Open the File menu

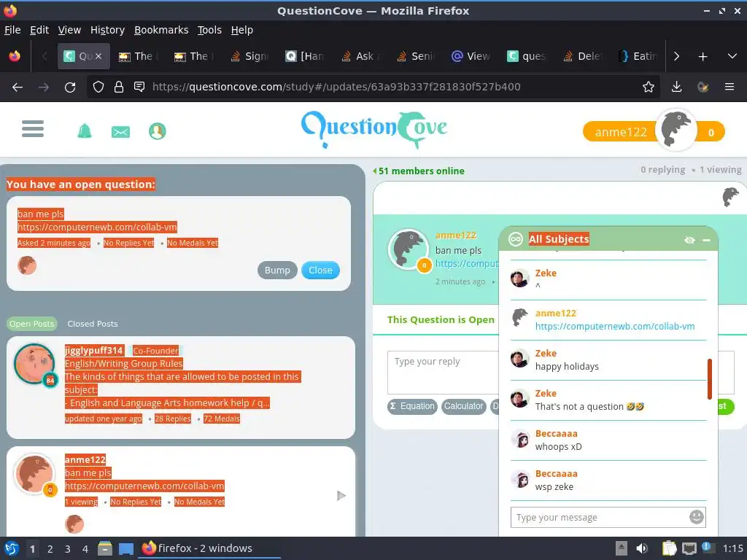[12, 30]
